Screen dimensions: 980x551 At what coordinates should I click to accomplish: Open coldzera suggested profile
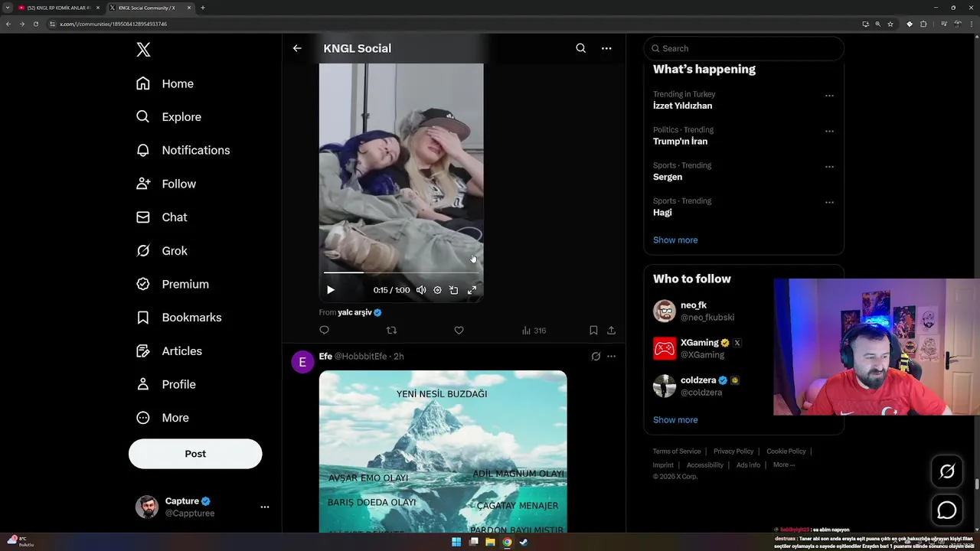(698, 380)
